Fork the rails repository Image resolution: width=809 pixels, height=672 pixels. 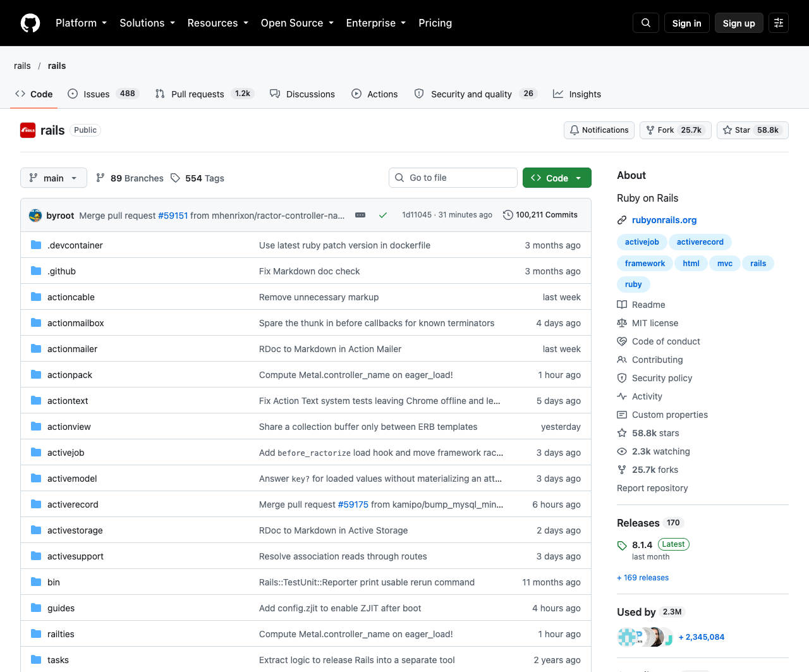pos(676,130)
